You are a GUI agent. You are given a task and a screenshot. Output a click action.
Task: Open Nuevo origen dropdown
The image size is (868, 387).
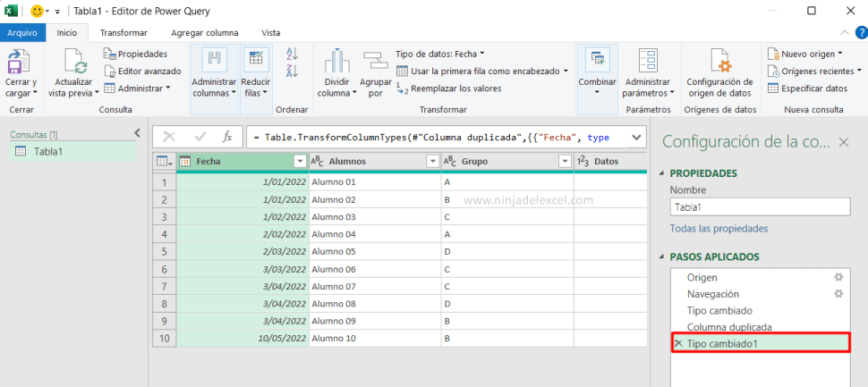pyautogui.click(x=805, y=55)
